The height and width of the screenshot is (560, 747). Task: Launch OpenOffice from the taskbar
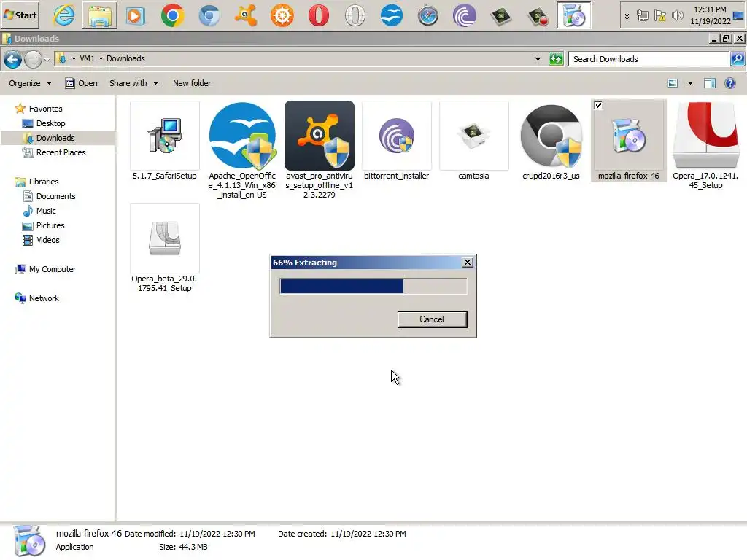(x=391, y=15)
